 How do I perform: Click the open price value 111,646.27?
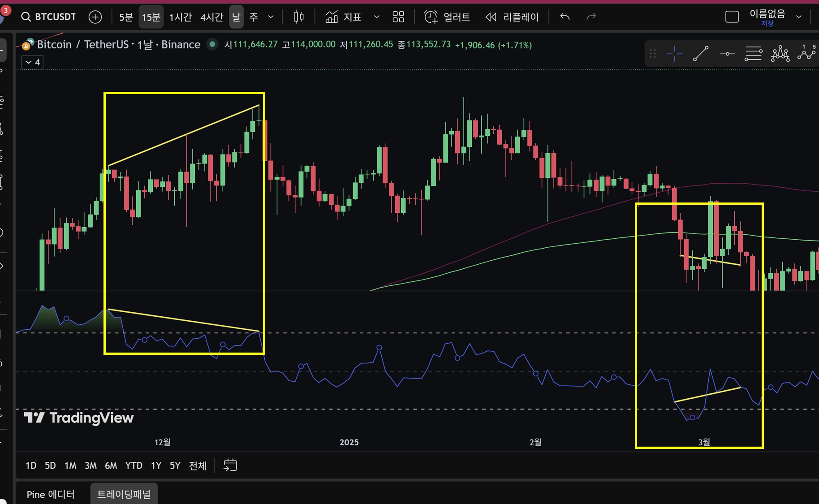[x=255, y=45]
